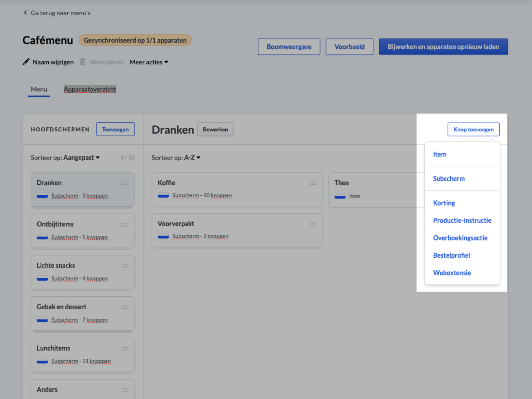Click Subscherm - 10 knoppen text
Image resolution: width=532 pixels, height=399 pixels.
click(202, 195)
